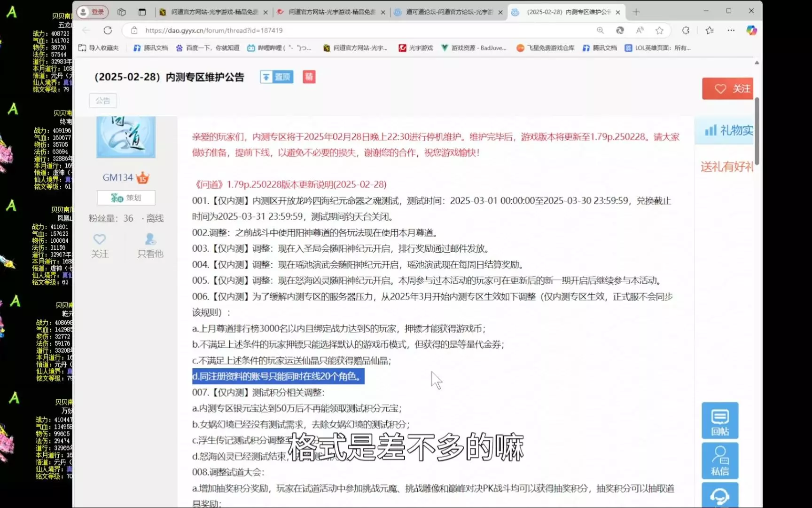This screenshot has width=812, height=508.
Task: Click the 送礼有好礼 promo text
Action: [727, 167]
